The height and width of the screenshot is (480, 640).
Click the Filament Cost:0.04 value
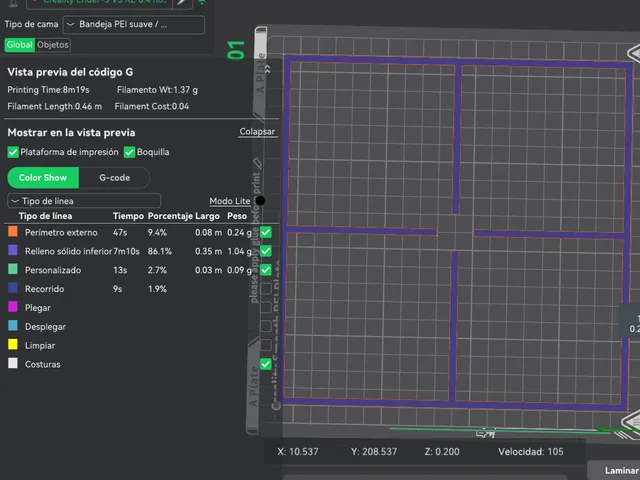coord(152,107)
